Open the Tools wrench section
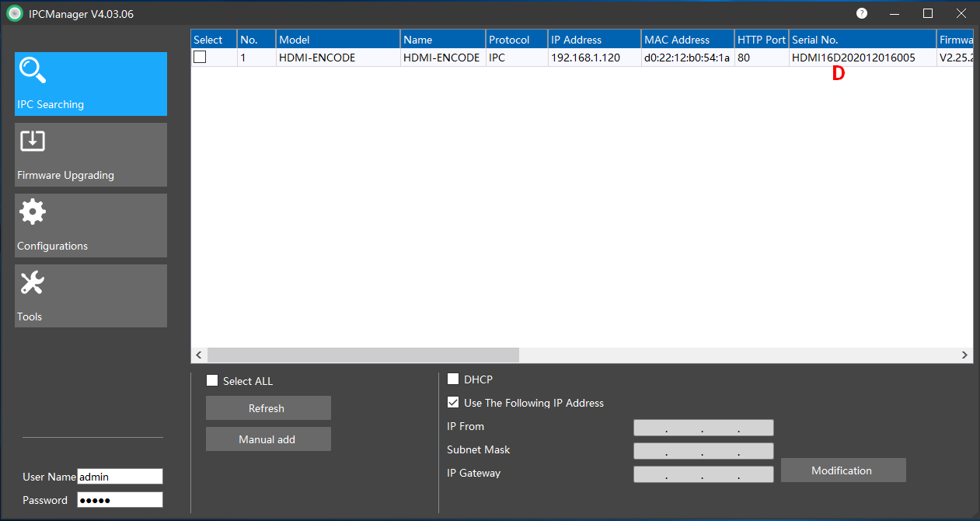Screen dimensions: 980x521 point(90,296)
